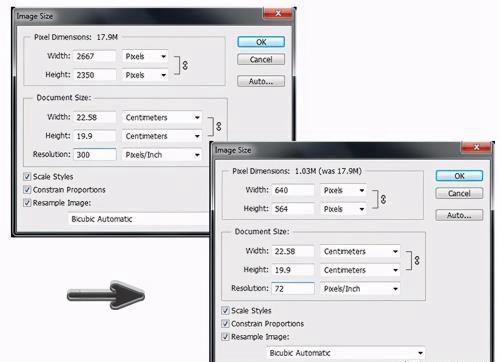Uncheck Constrain Proportions in front dialog
This screenshot has width=500, height=362.
click(225, 324)
